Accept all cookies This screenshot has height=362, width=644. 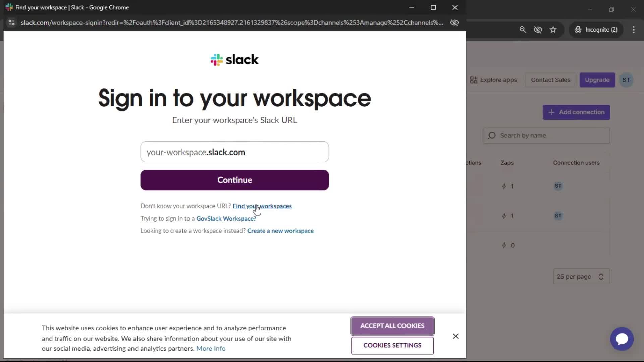(392, 326)
